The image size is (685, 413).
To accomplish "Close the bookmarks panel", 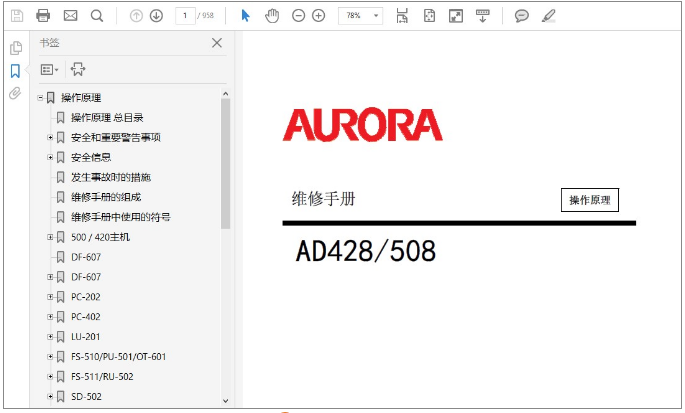I will click(217, 43).
